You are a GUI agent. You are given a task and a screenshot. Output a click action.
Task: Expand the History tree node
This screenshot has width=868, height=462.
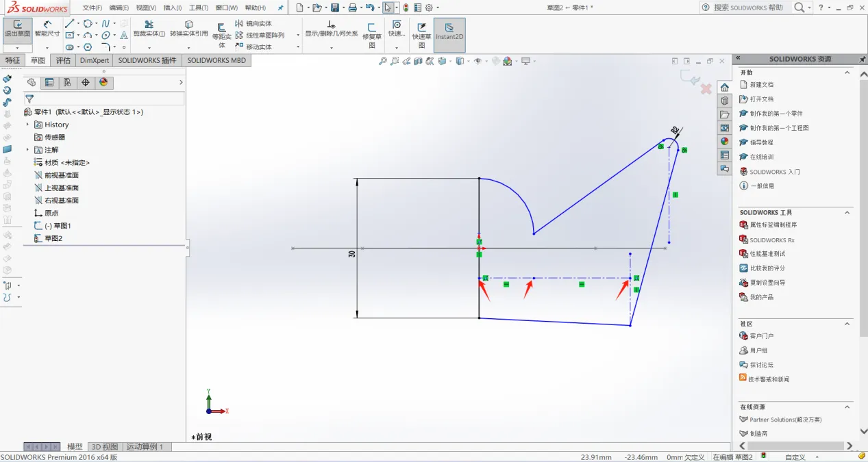coord(28,125)
